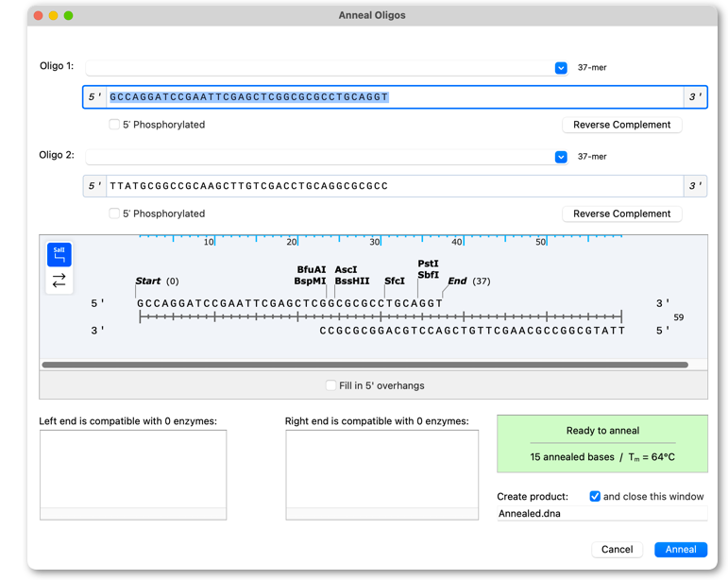Viewport: 728px width, 580px height.
Task: Click into the Oligo 2 sequence field
Action: 395,186
